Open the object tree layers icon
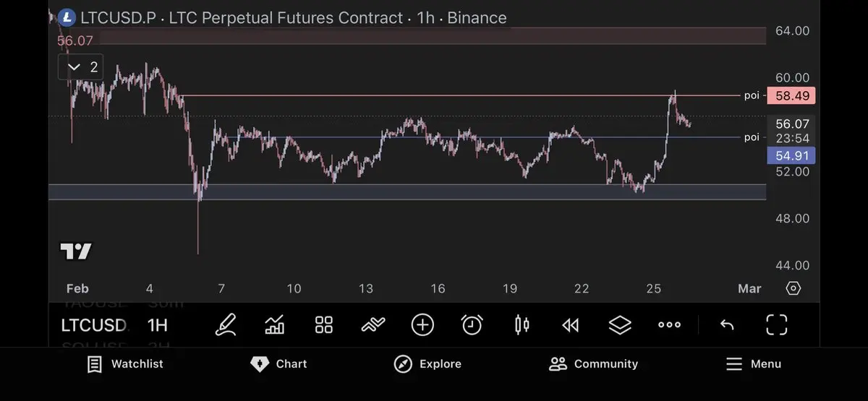 620,325
